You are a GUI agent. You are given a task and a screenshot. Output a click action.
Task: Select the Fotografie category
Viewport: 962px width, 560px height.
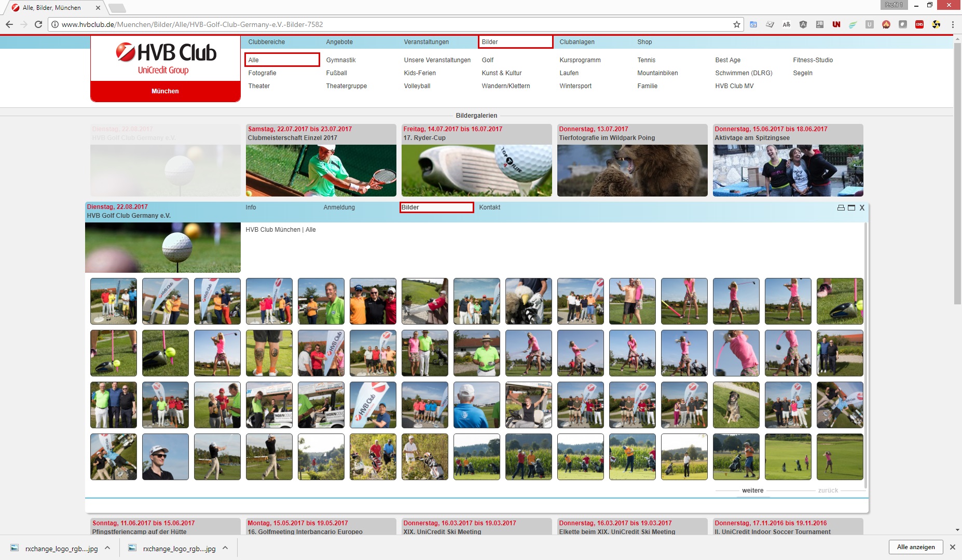point(262,73)
